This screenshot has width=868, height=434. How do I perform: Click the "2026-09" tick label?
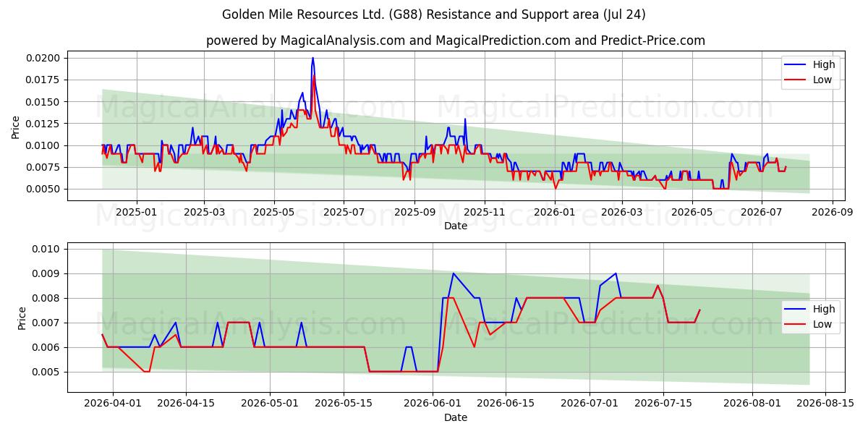[831, 212]
